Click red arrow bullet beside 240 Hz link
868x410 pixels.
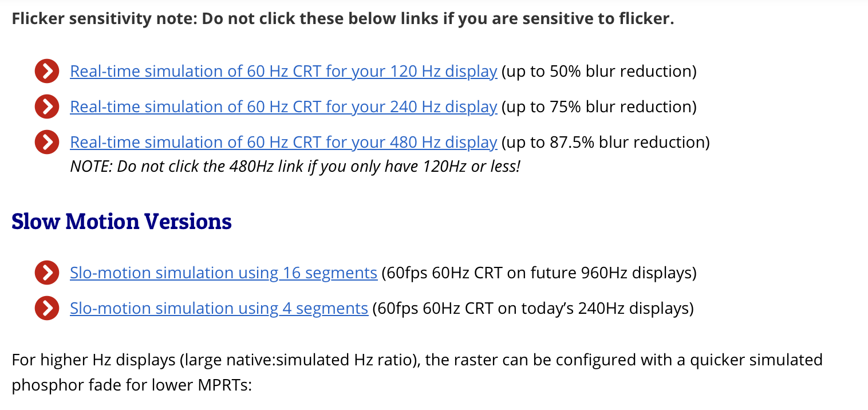click(47, 107)
